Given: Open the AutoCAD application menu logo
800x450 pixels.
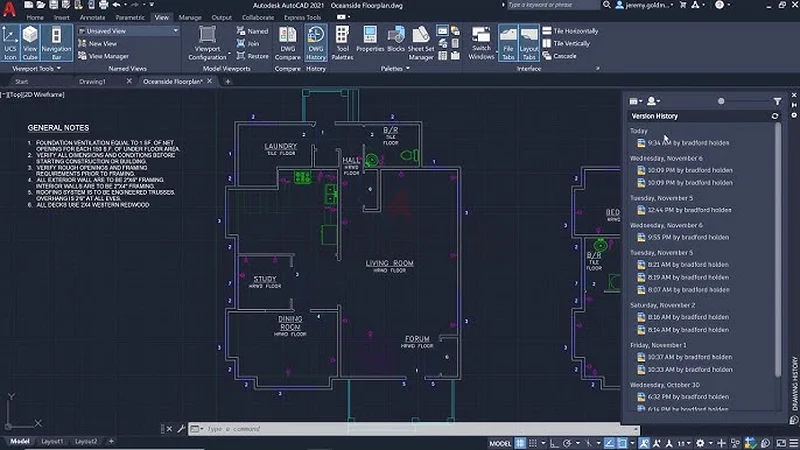Looking at the screenshot, I should tap(9, 9).
